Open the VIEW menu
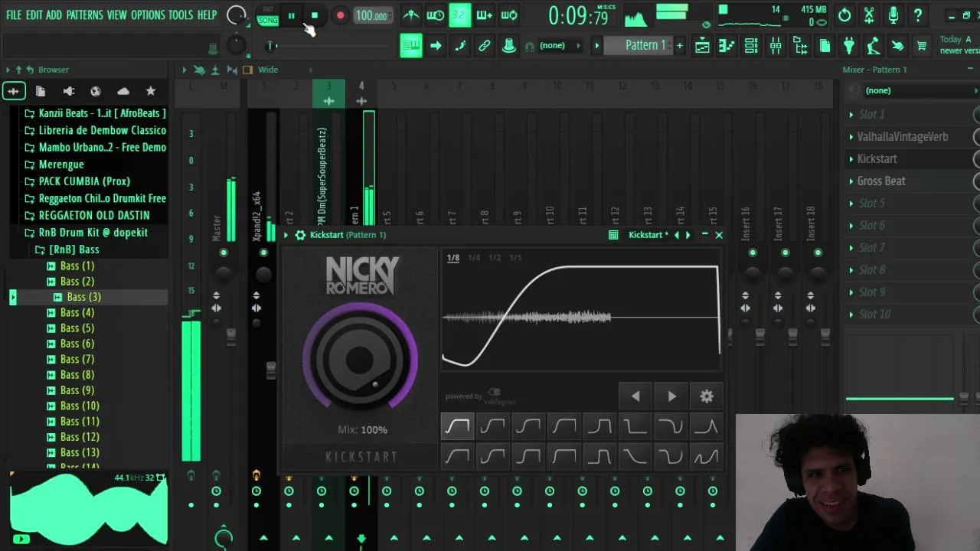Image resolution: width=980 pixels, height=551 pixels. [x=117, y=15]
